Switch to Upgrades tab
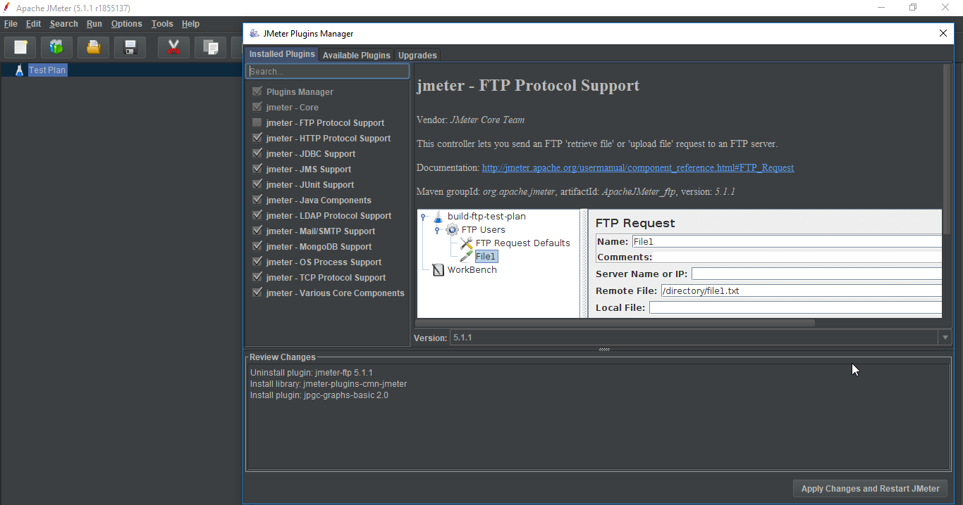The height and width of the screenshot is (505, 963). 417,55
